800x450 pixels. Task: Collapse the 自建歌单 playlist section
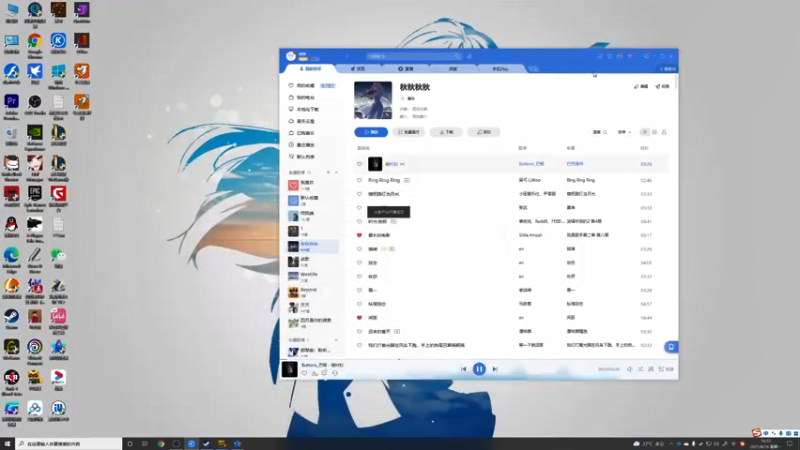click(336, 172)
